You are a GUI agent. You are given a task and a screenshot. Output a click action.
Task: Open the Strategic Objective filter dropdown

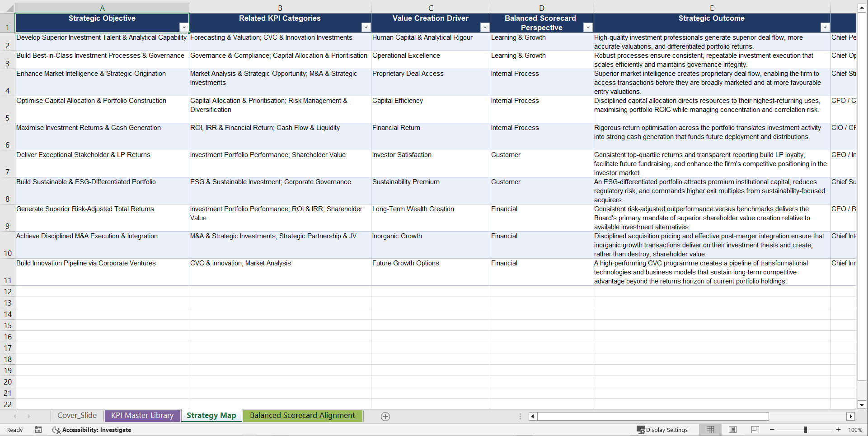[183, 28]
